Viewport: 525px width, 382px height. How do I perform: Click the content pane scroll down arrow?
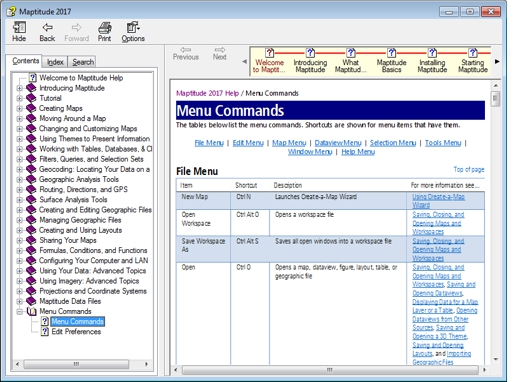tap(496, 359)
